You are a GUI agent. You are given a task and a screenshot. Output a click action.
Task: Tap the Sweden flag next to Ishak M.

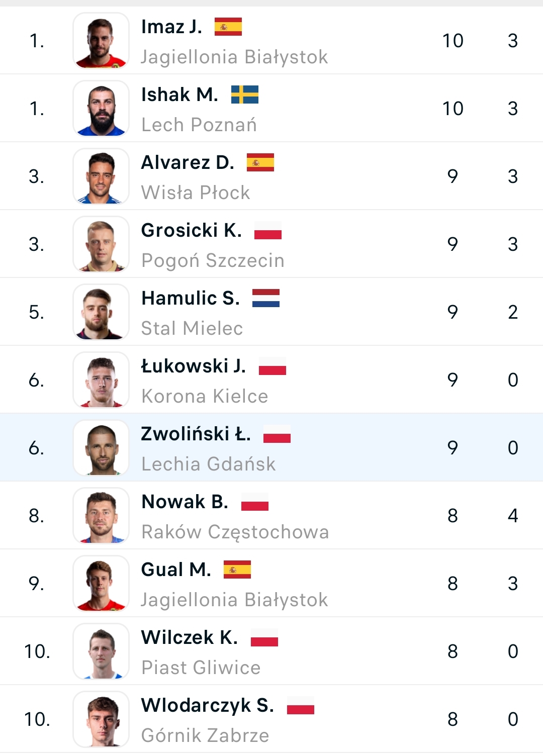coord(244,94)
